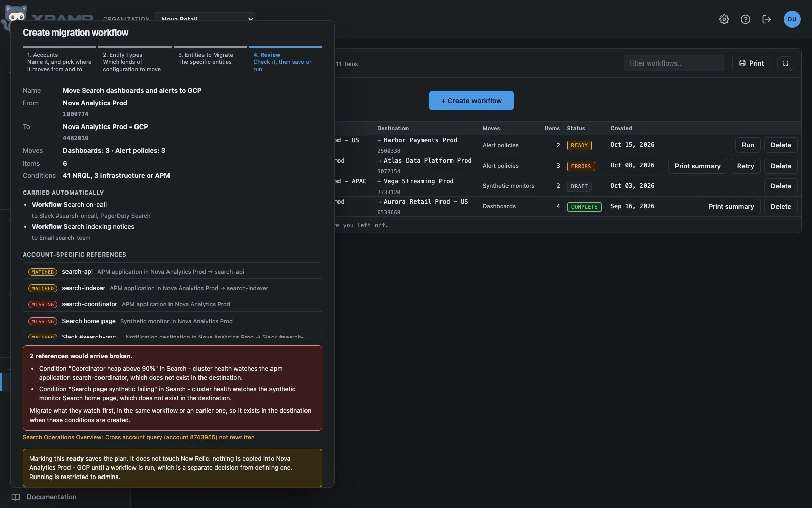The image size is (812, 508).
Task: Delete the Harbor Payments Prod workflow
Action: pyautogui.click(x=781, y=145)
